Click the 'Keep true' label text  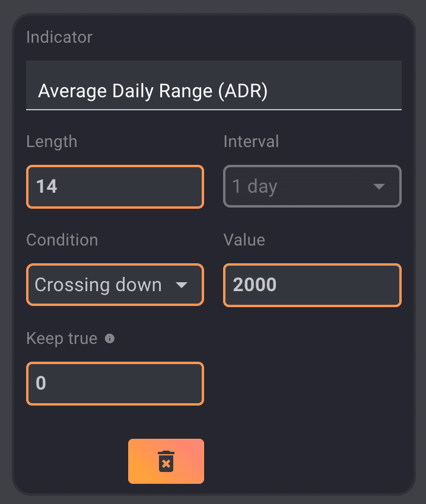point(62,339)
